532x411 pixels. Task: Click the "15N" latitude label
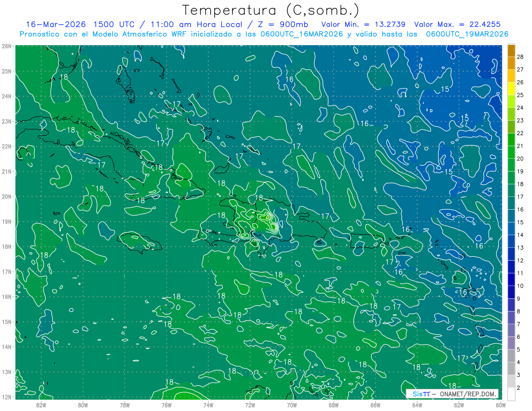coord(6,322)
